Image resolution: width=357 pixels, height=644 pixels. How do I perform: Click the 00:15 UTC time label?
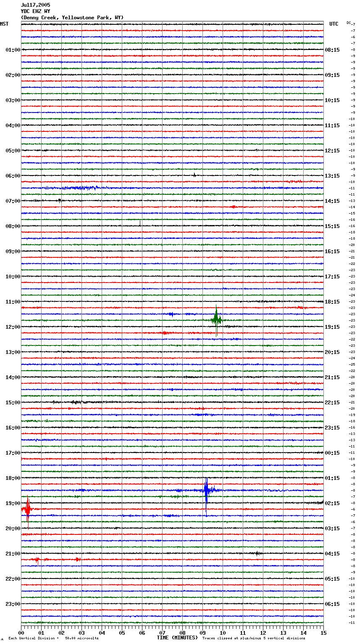tap(332, 453)
